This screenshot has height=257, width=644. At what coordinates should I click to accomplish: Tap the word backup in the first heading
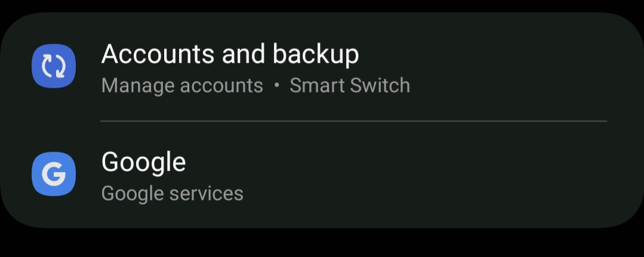(x=315, y=54)
